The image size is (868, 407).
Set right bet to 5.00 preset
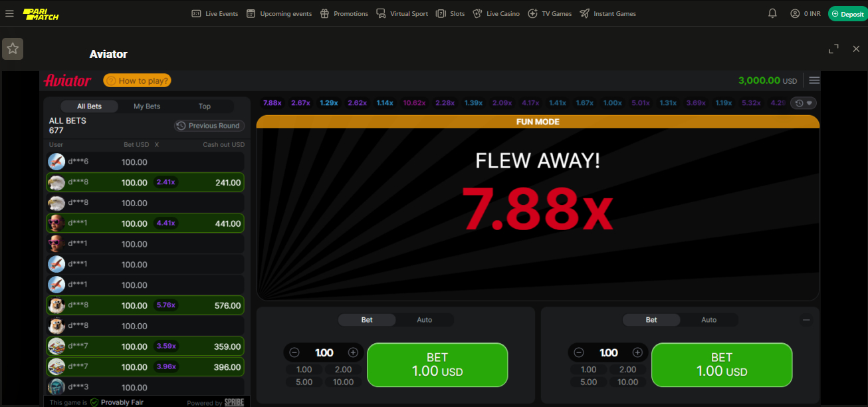click(x=589, y=382)
